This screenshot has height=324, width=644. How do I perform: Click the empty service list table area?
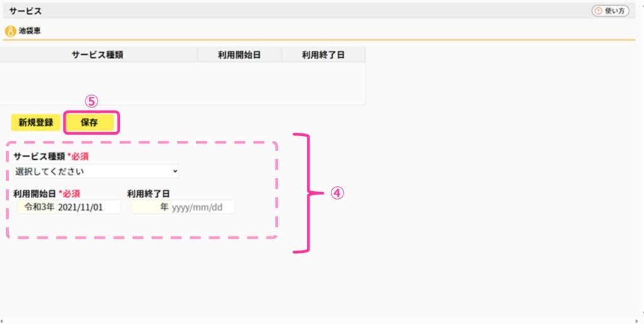pyautogui.click(x=182, y=84)
